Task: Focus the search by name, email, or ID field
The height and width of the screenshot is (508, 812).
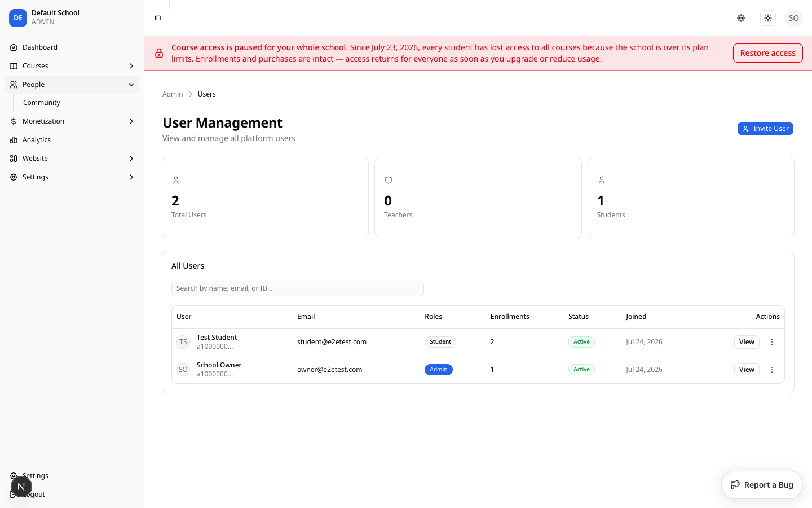Action: pos(298,288)
